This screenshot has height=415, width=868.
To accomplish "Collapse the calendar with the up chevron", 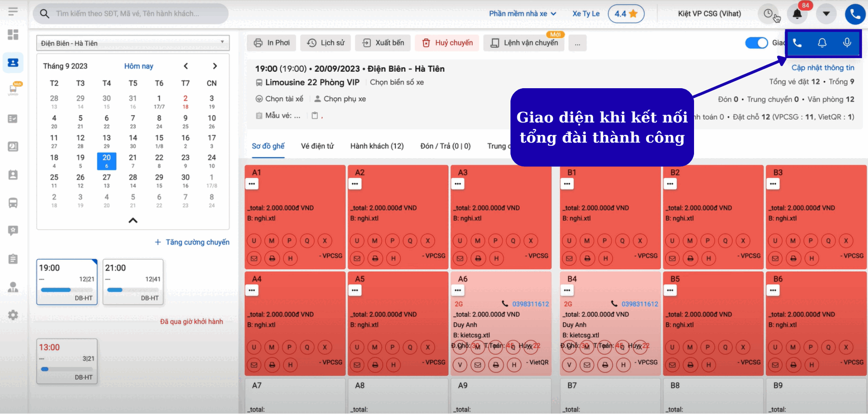I will coord(133,220).
